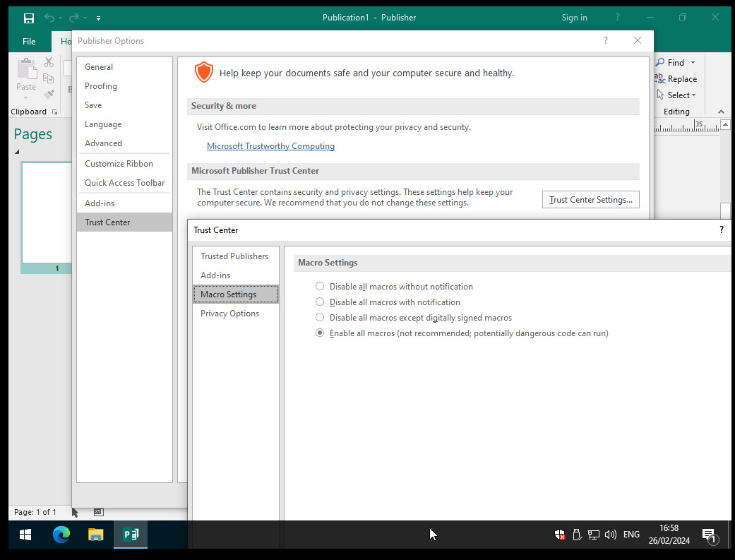Screen dimensions: 735x560
Task: Choose Disable all macros except digitally signed macros
Action: tap(320, 317)
